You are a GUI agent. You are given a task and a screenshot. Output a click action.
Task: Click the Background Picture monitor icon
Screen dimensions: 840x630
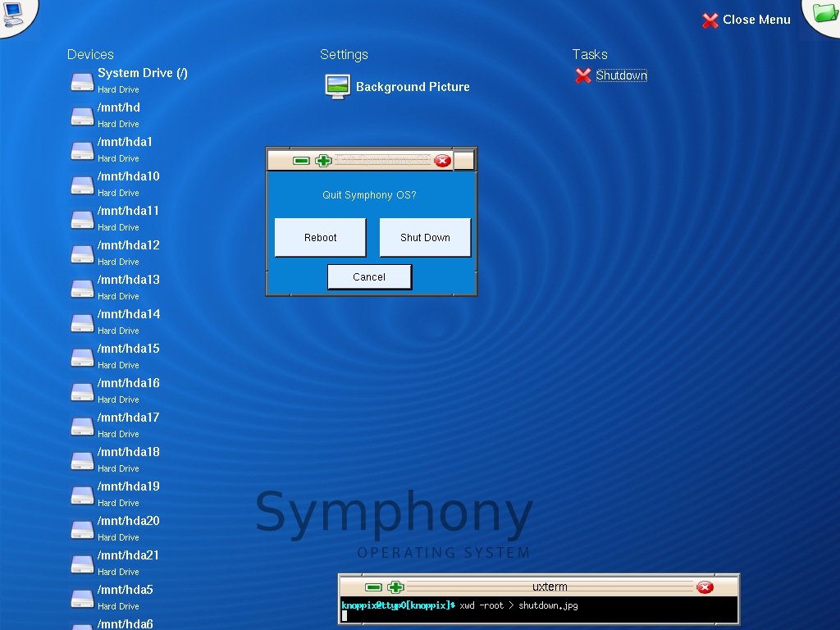337,87
